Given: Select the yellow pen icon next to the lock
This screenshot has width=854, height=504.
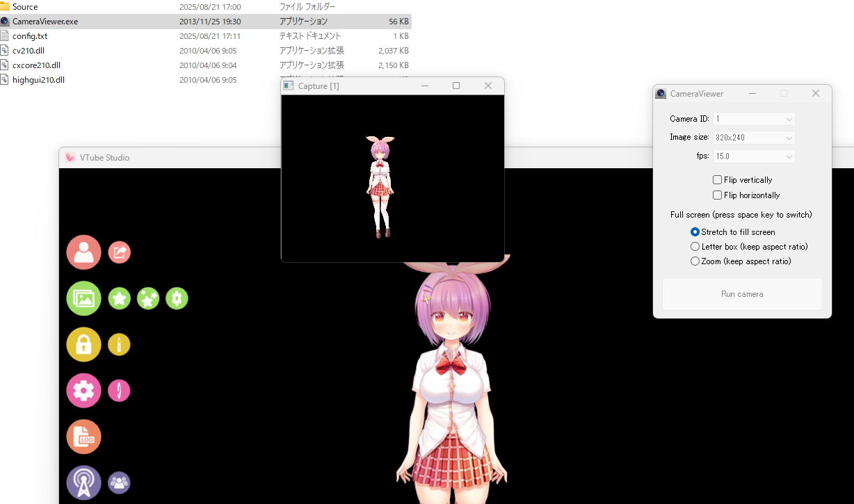Looking at the screenshot, I should [119, 344].
